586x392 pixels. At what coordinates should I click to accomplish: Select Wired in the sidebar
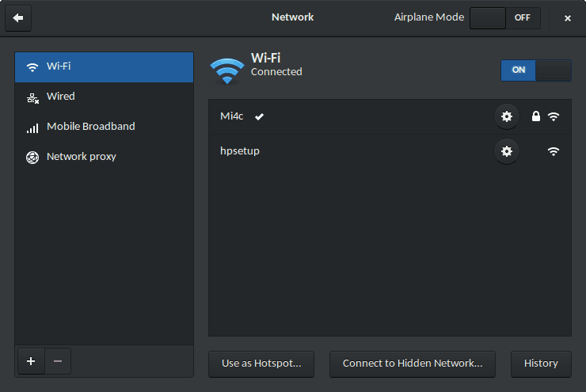point(104,97)
